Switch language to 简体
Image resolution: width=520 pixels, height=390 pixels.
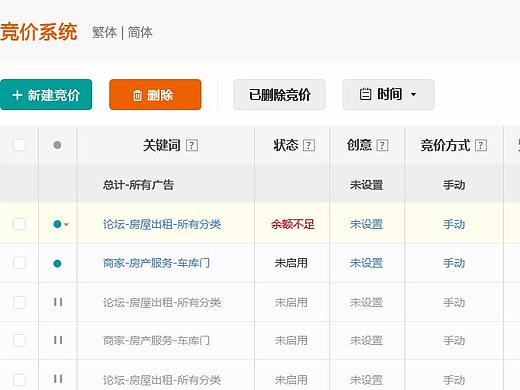(x=140, y=33)
